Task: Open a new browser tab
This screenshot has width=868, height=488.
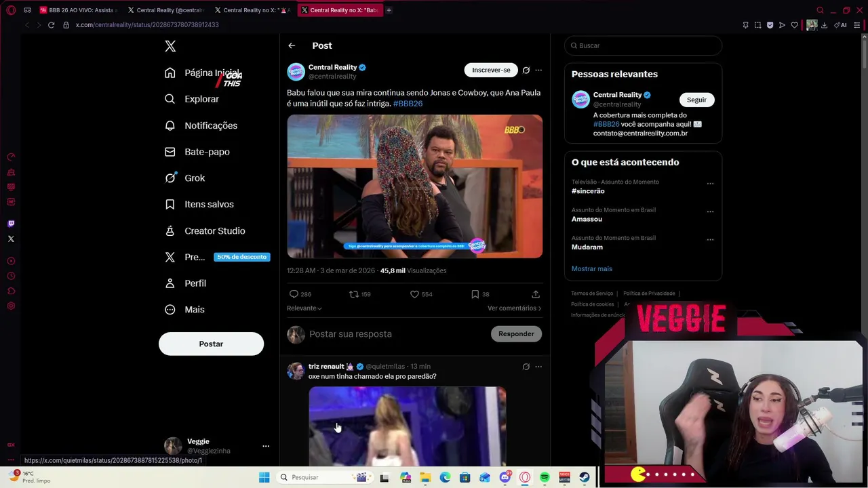Action: coord(389,10)
